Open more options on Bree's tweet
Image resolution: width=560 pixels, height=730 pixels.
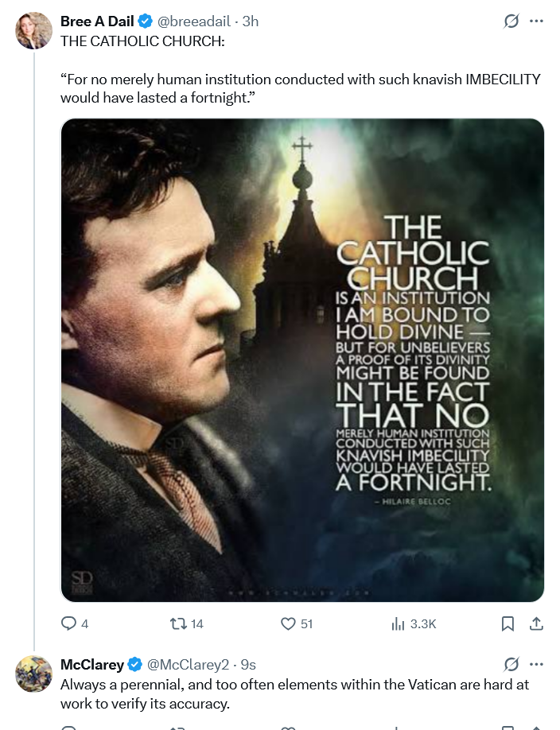pos(537,21)
